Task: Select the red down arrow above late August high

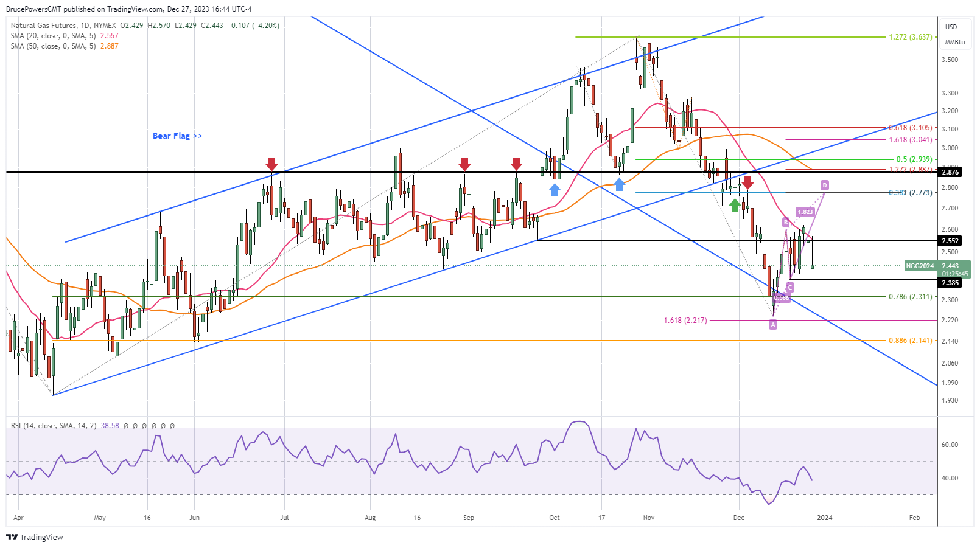Action: point(464,164)
